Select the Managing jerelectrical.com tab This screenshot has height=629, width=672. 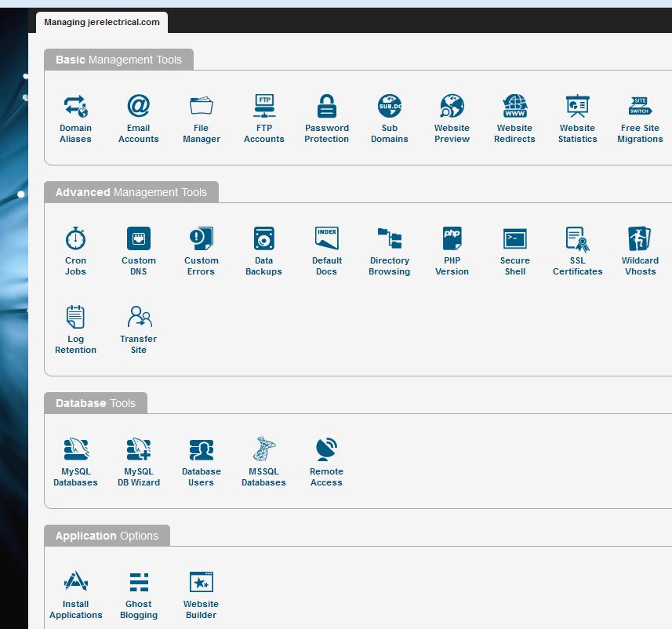tap(102, 22)
